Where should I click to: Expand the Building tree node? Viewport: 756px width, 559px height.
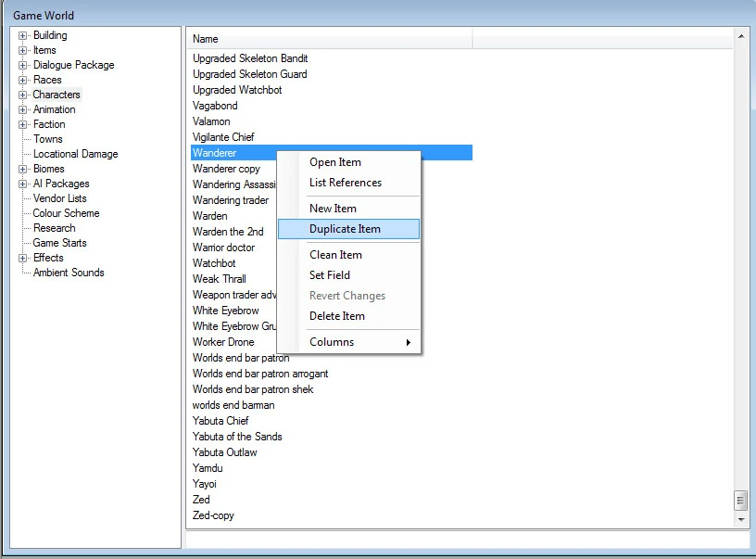click(22, 36)
